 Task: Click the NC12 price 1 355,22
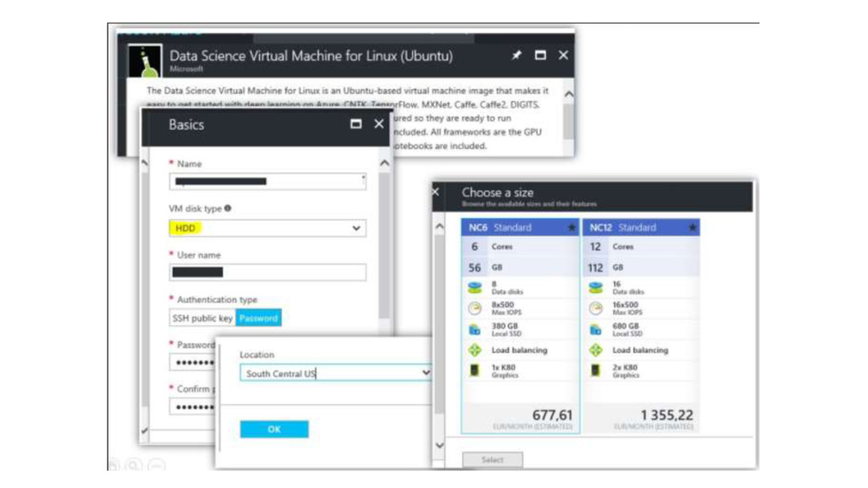tap(666, 415)
